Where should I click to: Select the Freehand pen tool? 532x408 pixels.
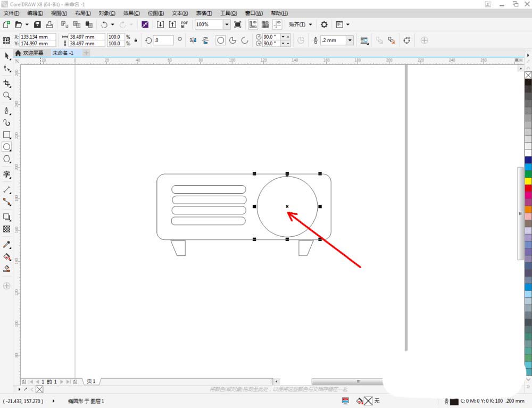click(x=7, y=111)
